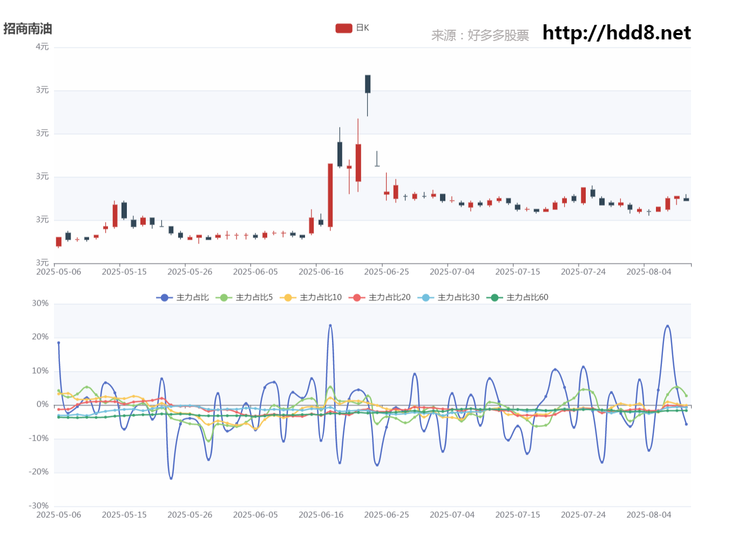Click the 招商南油 chart title
The width and height of the screenshot is (738, 560).
pos(28,29)
